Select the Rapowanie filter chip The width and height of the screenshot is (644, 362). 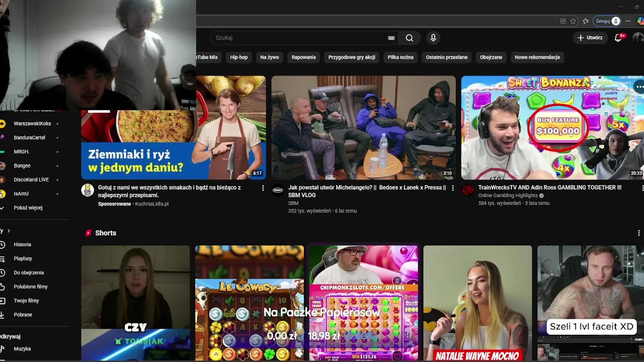coord(303,57)
